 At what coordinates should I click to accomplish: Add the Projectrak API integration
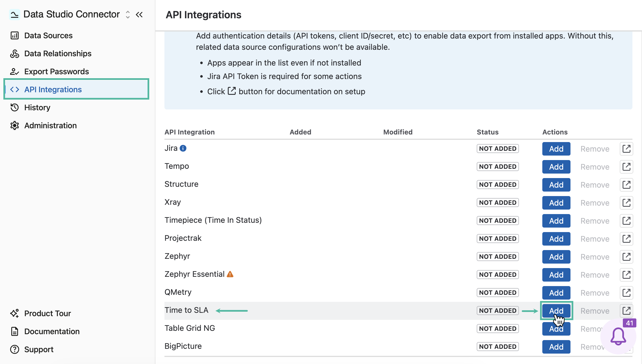pos(556,239)
